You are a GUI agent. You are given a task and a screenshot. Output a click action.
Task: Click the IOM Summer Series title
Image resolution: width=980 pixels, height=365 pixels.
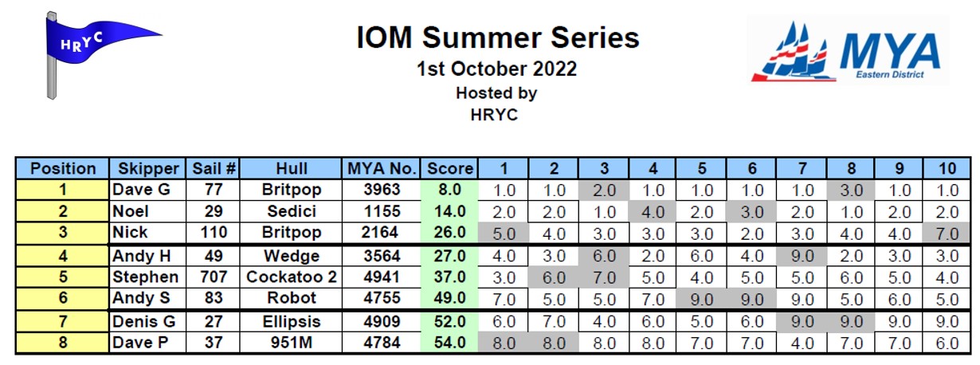497,37
